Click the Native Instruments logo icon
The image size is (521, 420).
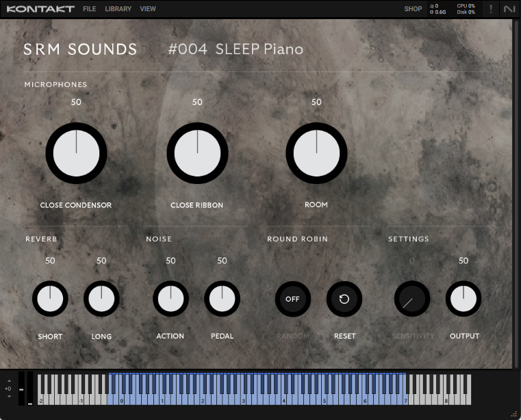click(x=509, y=9)
